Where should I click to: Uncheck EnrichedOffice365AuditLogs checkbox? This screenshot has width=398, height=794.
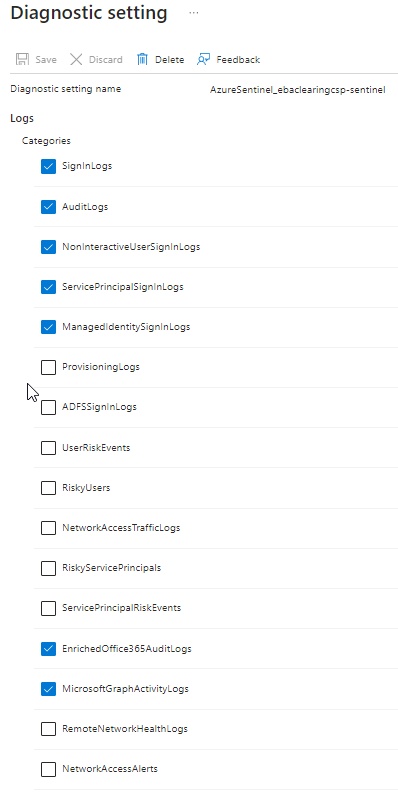tap(48, 649)
